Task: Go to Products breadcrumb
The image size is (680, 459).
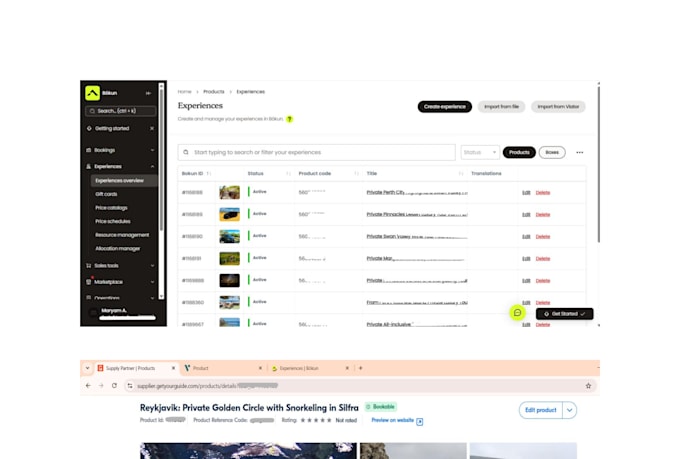Action: click(x=214, y=92)
